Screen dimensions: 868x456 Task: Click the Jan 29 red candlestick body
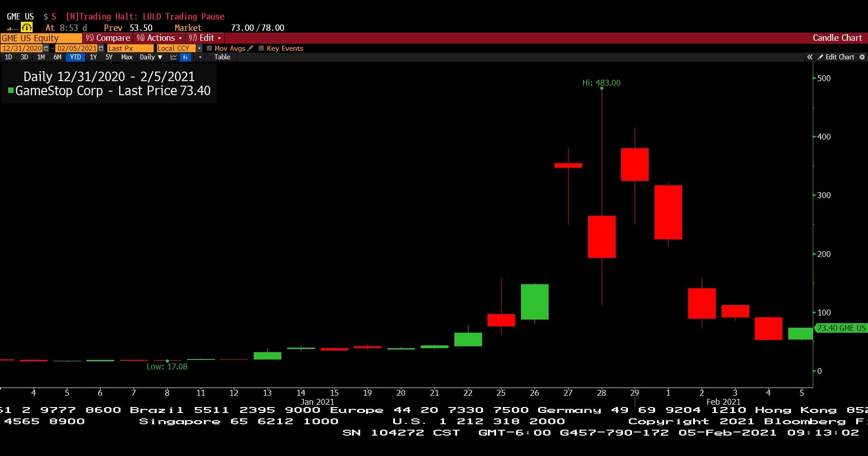click(x=635, y=165)
